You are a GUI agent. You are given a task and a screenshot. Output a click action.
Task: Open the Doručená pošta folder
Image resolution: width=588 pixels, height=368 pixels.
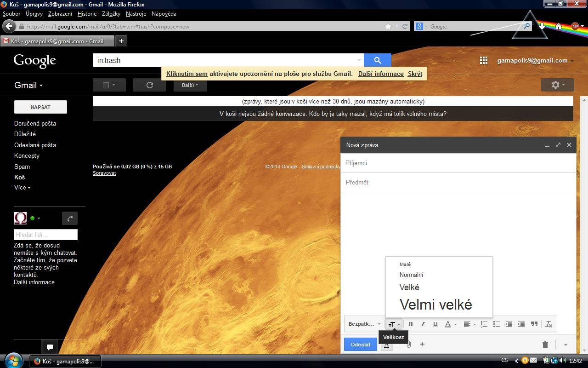click(x=35, y=123)
